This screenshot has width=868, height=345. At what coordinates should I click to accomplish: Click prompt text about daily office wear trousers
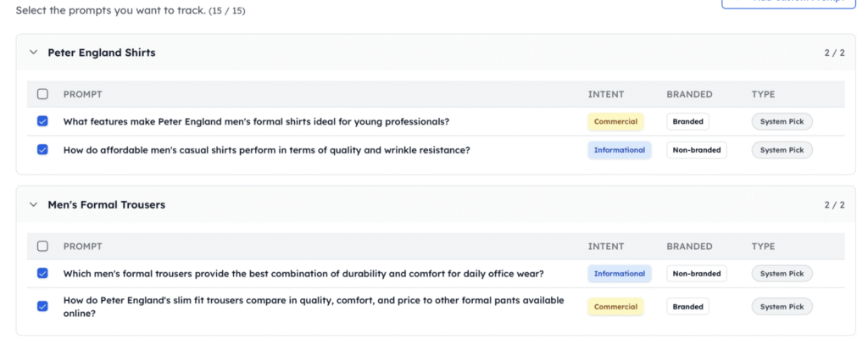(x=303, y=274)
